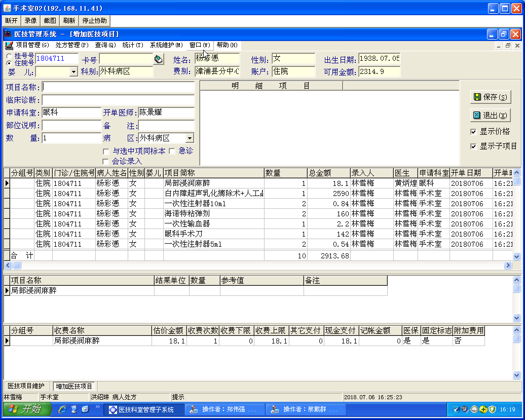Click the 住院号 field with 1804711
The height and width of the screenshot is (420, 525).
[57, 59]
